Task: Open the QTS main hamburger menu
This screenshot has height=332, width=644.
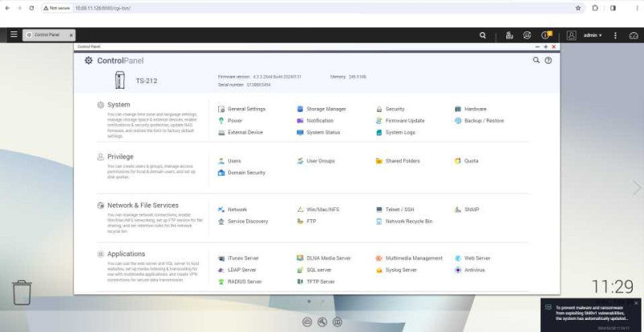Action: click(x=14, y=35)
